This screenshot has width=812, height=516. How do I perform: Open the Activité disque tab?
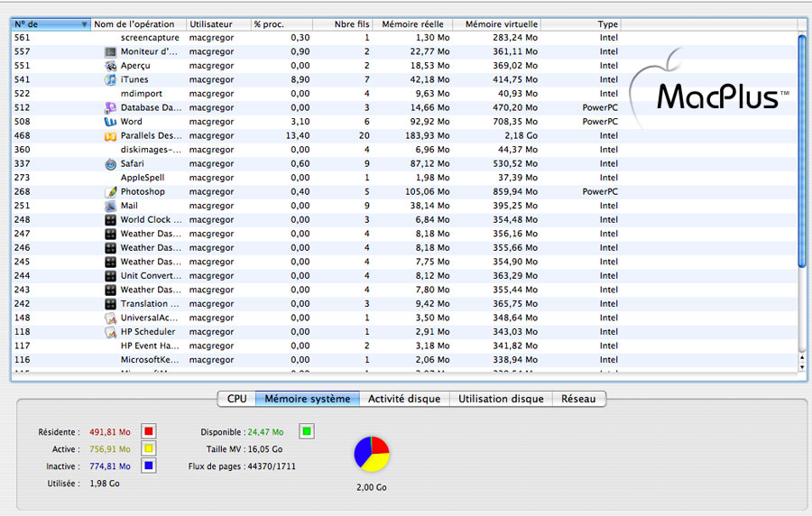point(404,399)
